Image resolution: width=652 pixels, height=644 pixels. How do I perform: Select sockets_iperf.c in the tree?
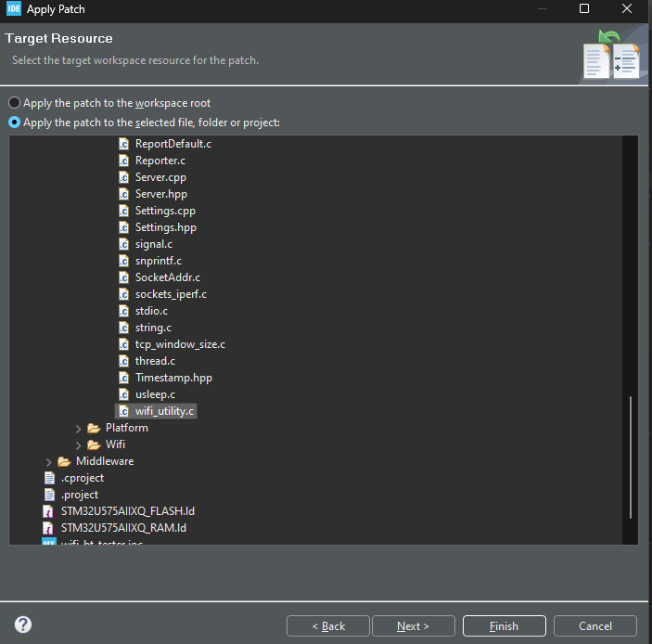pyautogui.click(x=171, y=294)
